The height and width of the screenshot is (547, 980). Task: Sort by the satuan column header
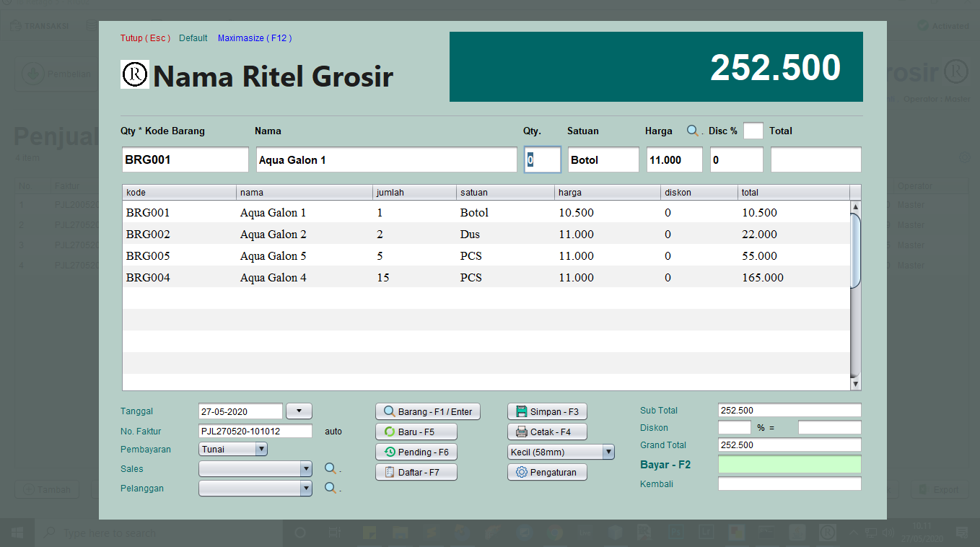(x=506, y=193)
